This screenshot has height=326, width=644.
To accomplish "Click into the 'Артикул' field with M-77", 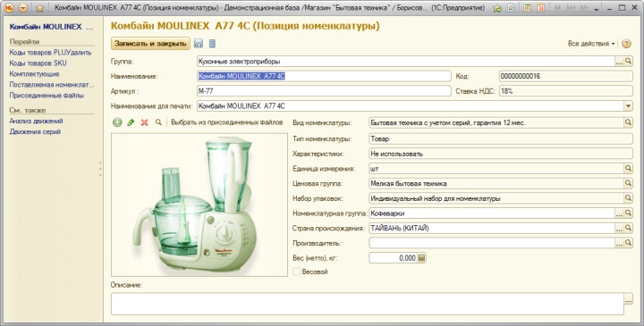I will 324,91.
